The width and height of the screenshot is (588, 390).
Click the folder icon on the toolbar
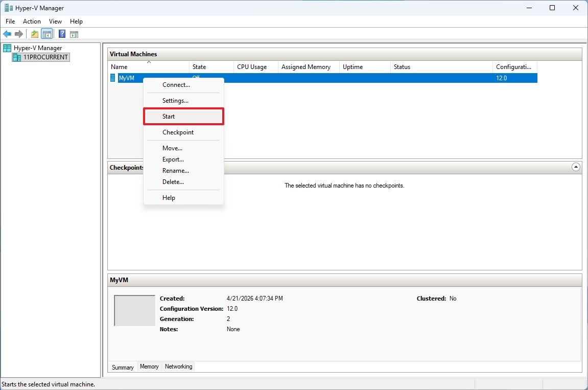point(34,34)
